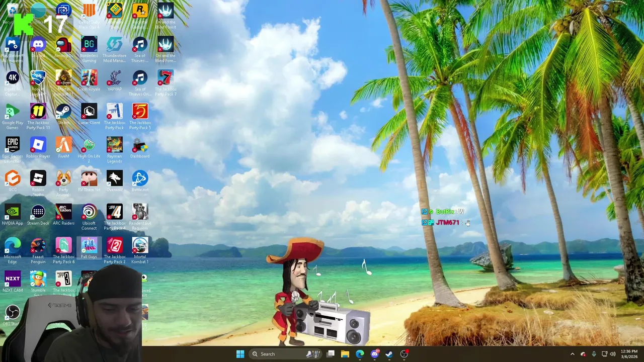Open the Ubisoft Connect desktop icon
The height and width of the screenshot is (362, 644).
point(89,217)
